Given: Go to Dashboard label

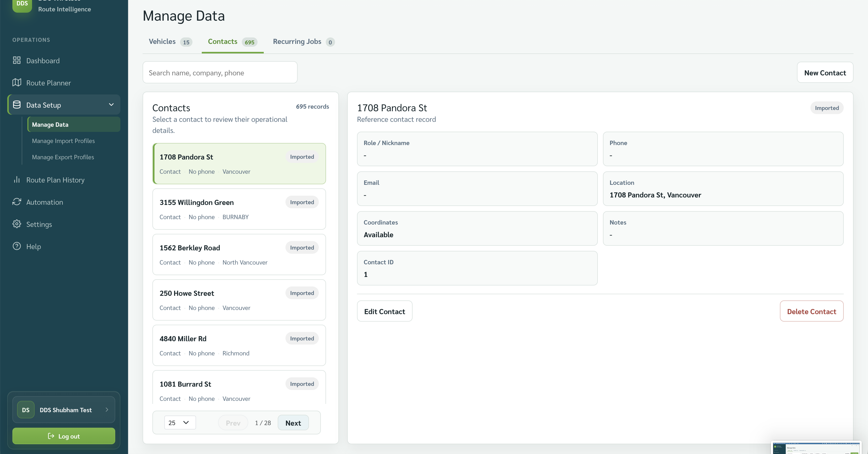Looking at the screenshot, I should pyautogui.click(x=43, y=61).
